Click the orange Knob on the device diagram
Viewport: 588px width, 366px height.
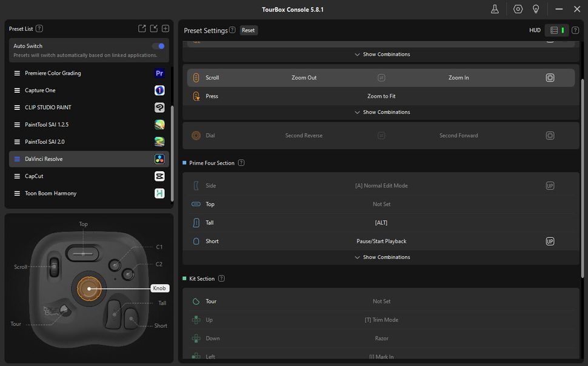point(89,288)
